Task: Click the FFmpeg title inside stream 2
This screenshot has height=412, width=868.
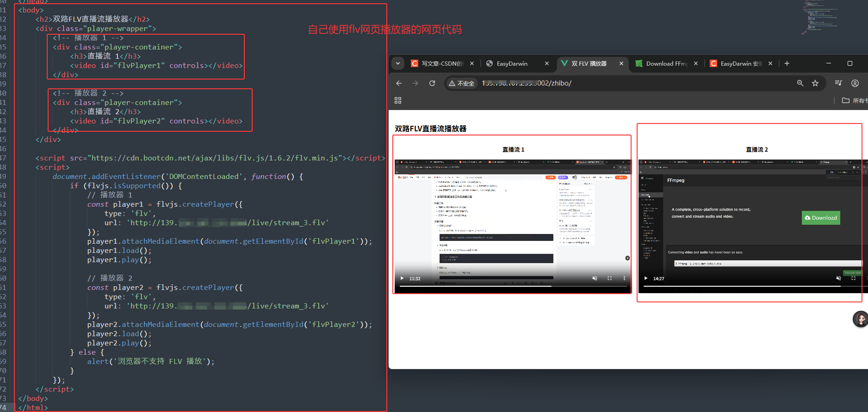Action: (676, 180)
